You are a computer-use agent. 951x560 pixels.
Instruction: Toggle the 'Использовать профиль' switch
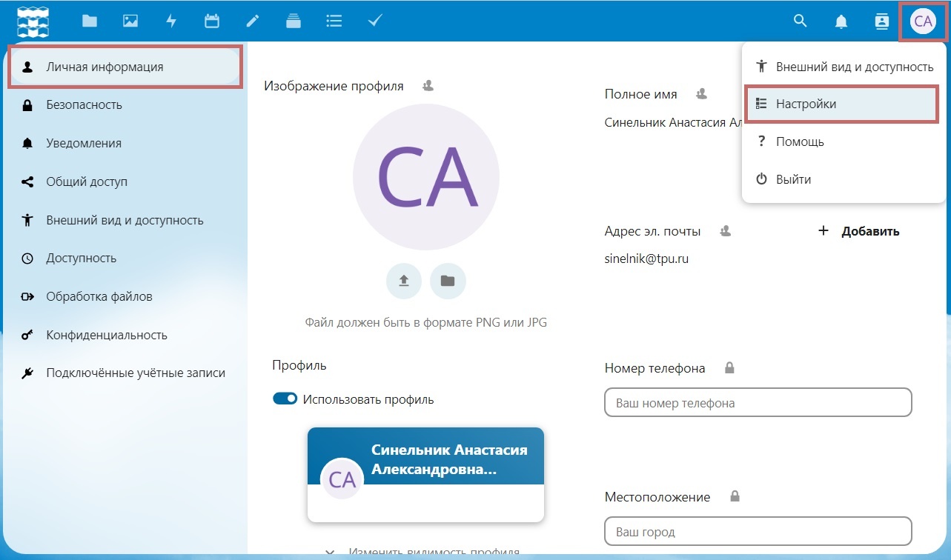(x=285, y=399)
